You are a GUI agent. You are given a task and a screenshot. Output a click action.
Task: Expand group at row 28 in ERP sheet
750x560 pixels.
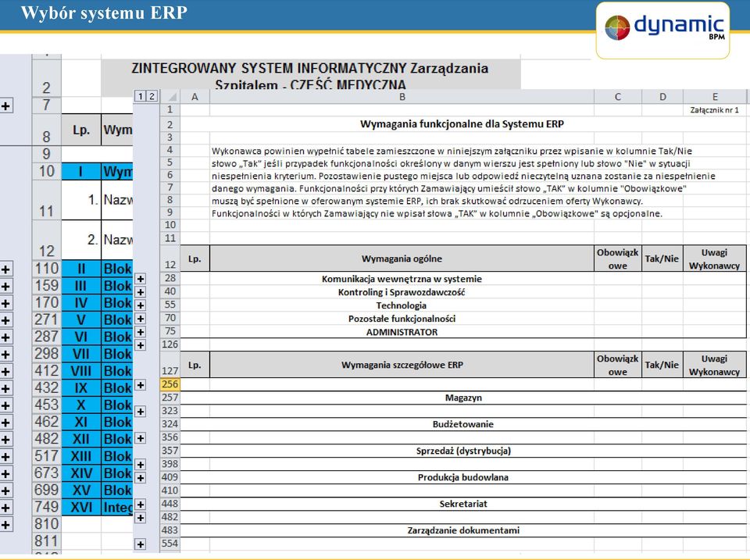(141, 279)
